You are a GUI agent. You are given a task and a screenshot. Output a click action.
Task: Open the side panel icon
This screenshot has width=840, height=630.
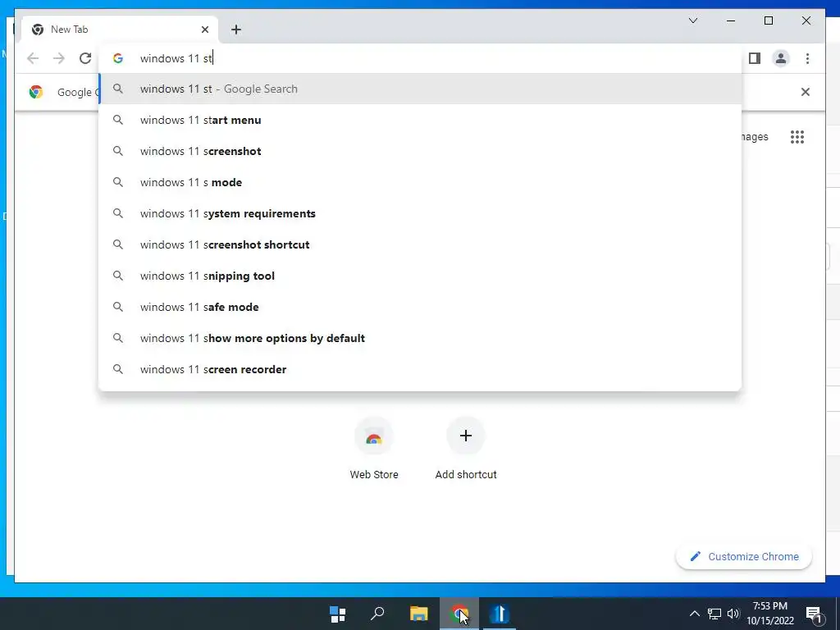click(x=755, y=58)
